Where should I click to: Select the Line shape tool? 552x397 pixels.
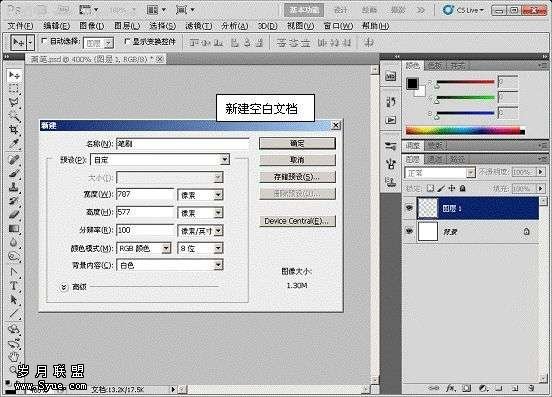point(14,314)
